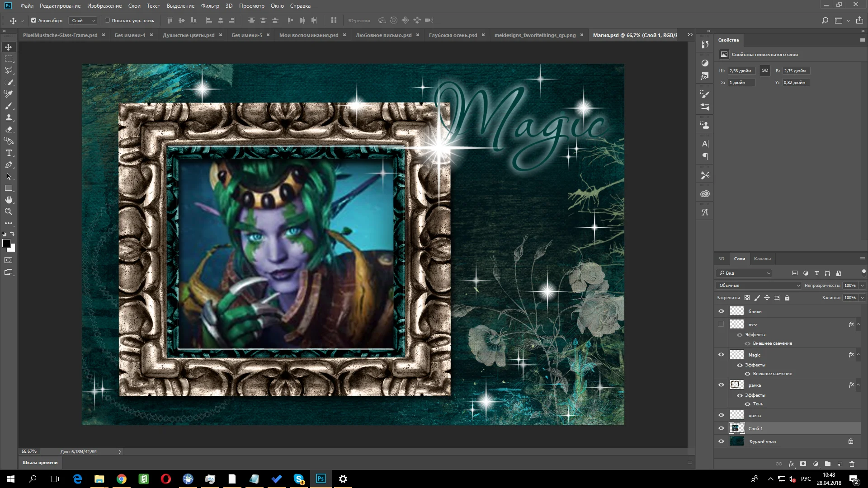Open the Фильтр menu
The height and width of the screenshot is (488, 868).
point(210,6)
